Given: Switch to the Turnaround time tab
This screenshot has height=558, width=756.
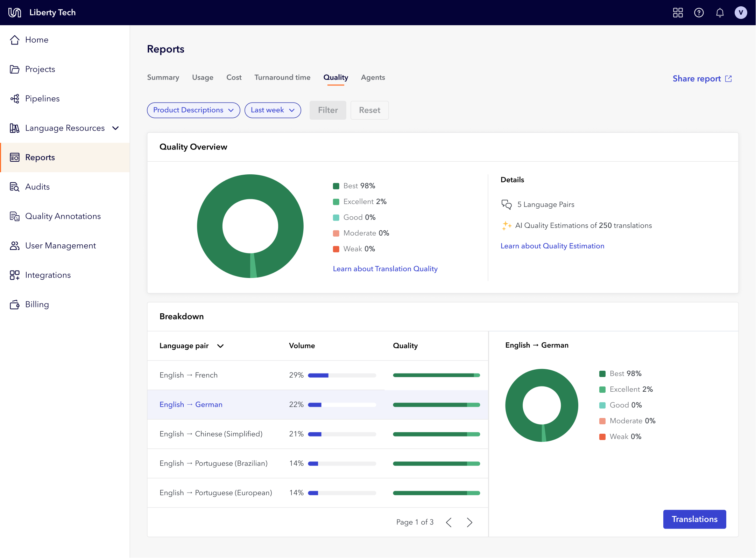Looking at the screenshot, I should [x=282, y=77].
